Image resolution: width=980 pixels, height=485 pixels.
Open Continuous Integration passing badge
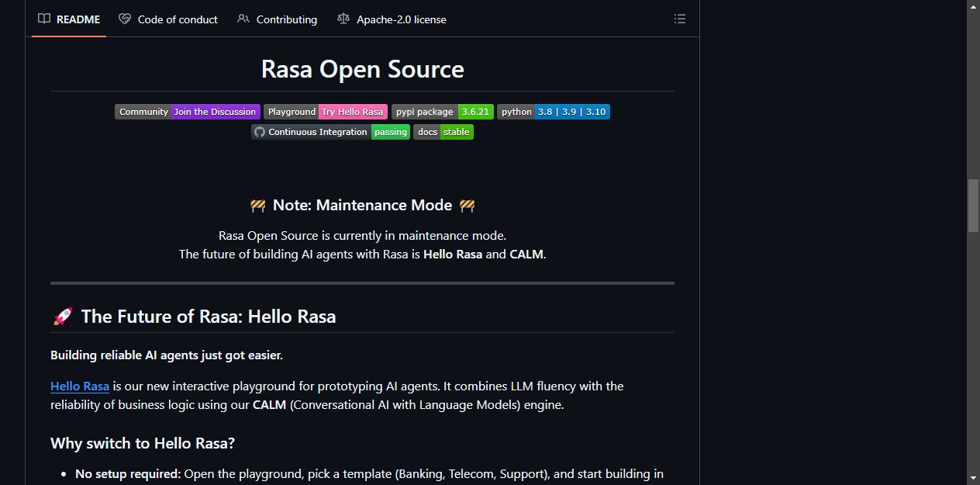[331, 132]
